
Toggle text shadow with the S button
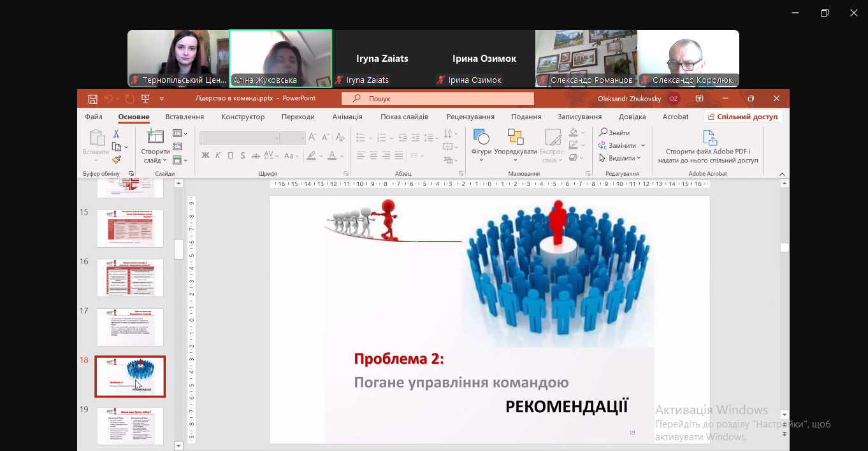(x=243, y=155)
